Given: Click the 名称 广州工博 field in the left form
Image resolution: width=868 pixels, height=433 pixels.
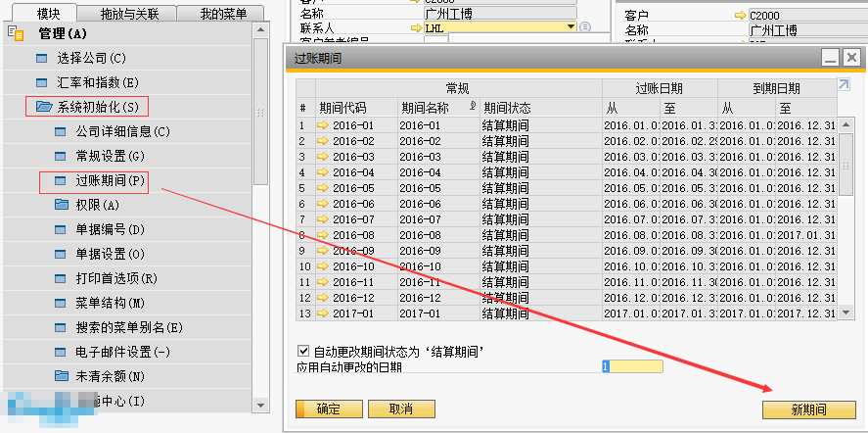Looking at the screenshot, I should 500,14.
